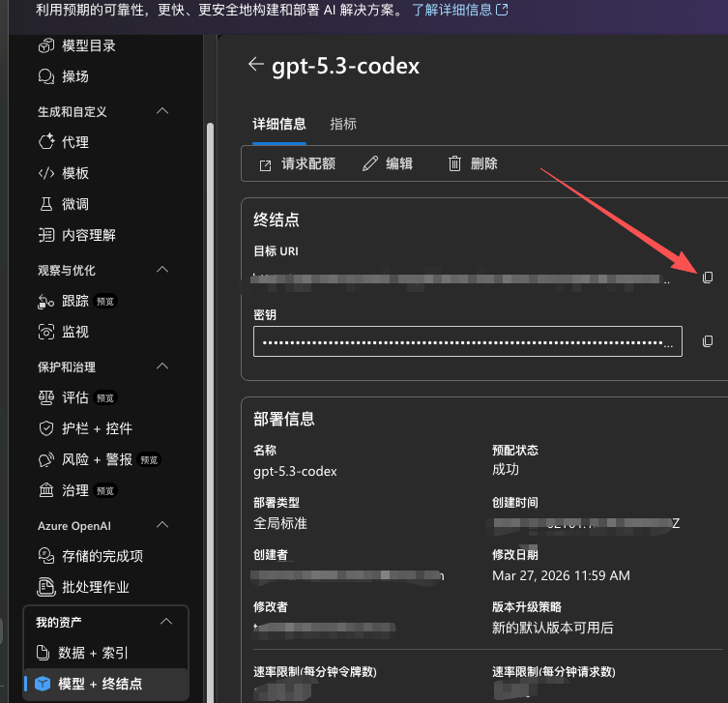The width and height of the screenshot is (728, 703).
Task: Open 数据 + 索引 in sidebar
Action: pos(93,653)
